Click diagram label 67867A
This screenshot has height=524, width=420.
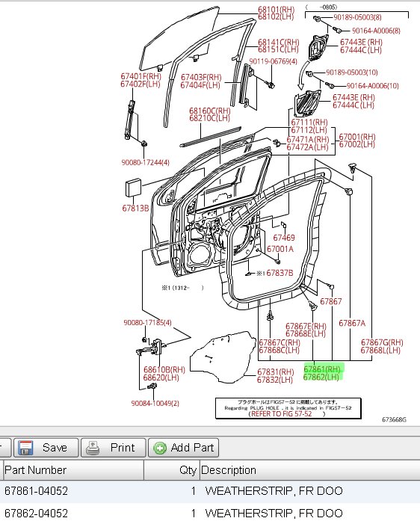[352, 323]
